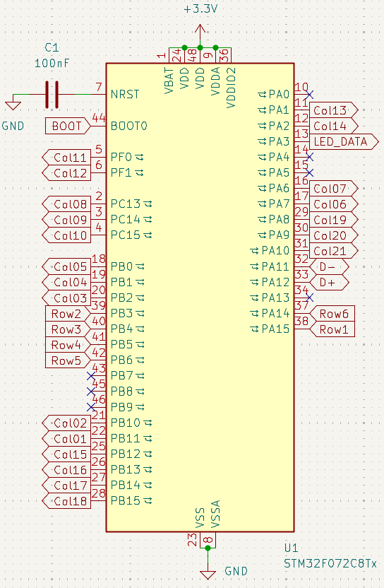
Task: Select the Col14 label on PA2
Action: click(334, 126)
